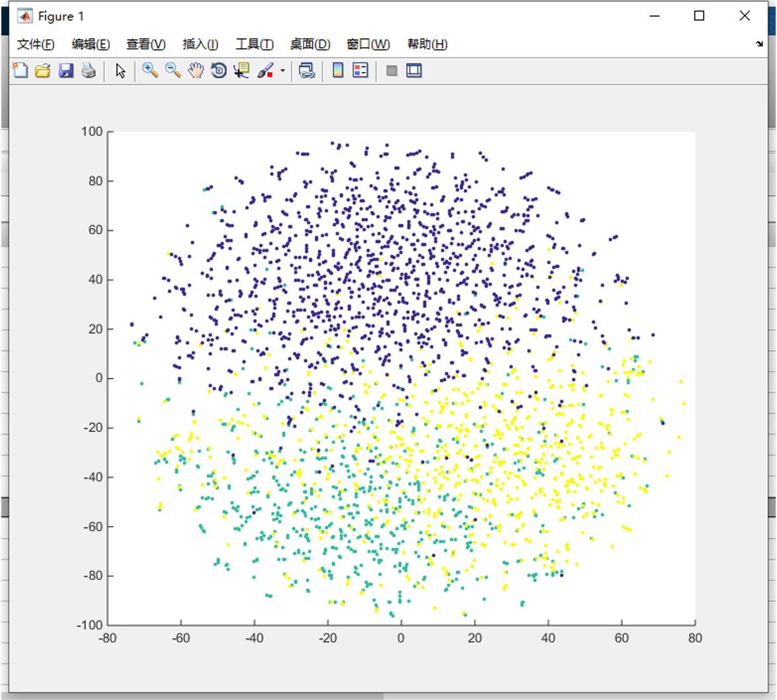
Task: Click the Link Plot toolbar button
Action: tap(306, 71)
